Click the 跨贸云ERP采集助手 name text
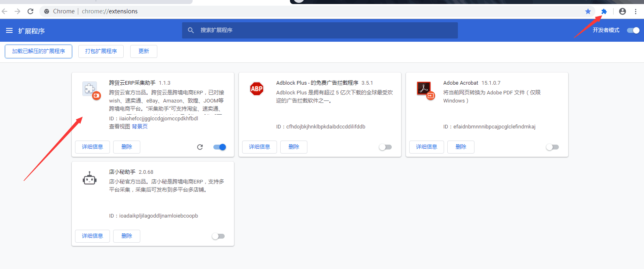Viewport: 644px width, 269px height. (132, 83)
